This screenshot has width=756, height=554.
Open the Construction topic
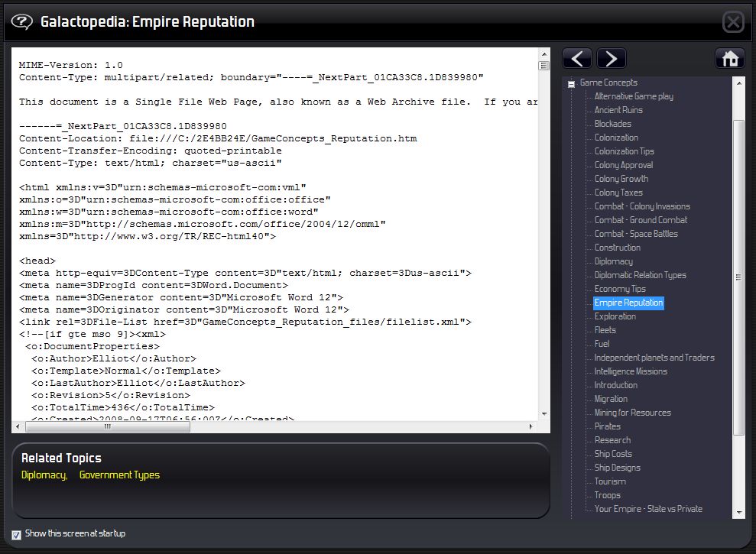[x=617, y=248]
